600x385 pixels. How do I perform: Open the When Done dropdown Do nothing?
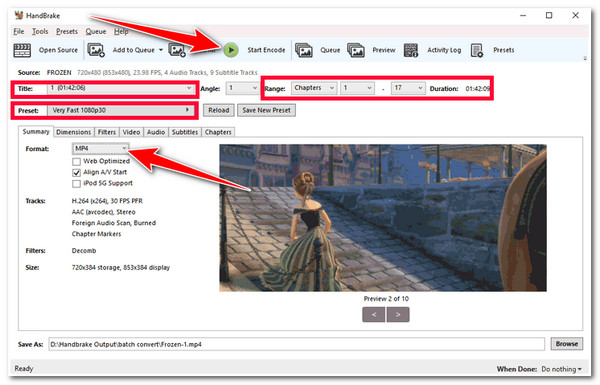[x=561, y=369]
